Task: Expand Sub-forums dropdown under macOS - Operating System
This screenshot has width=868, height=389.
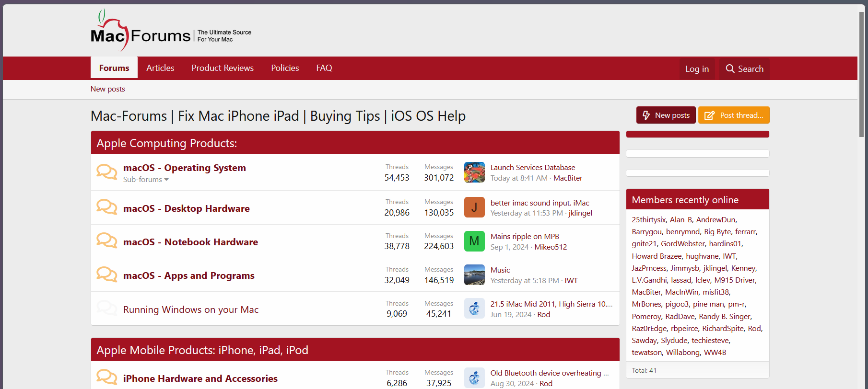Action: [x=146, y=180]
